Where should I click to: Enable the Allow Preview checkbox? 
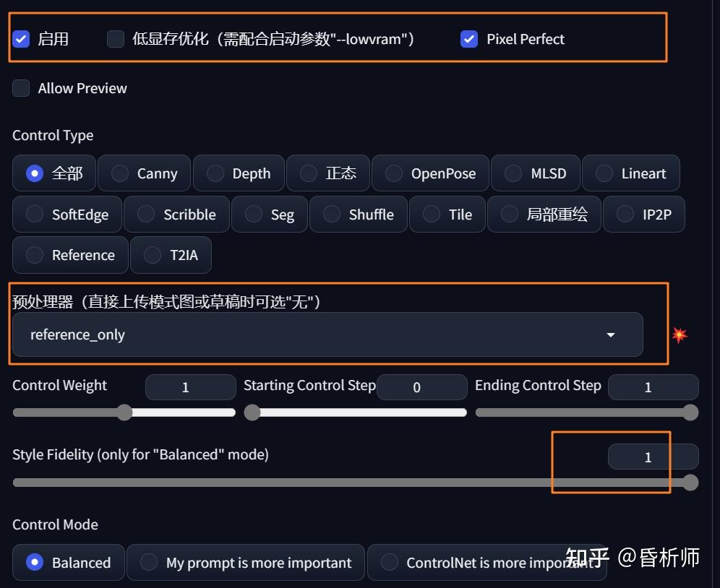coord(21,88)
